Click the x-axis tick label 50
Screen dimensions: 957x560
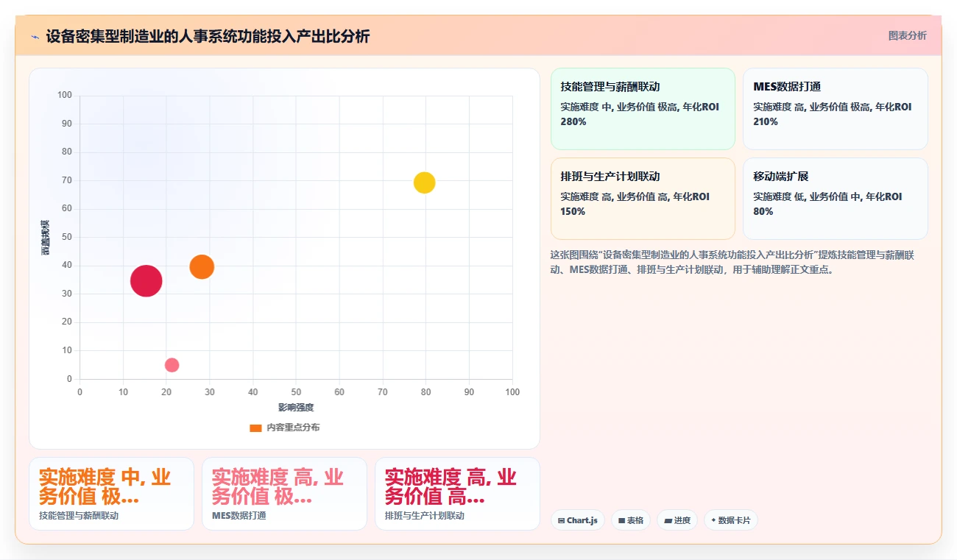296,391
